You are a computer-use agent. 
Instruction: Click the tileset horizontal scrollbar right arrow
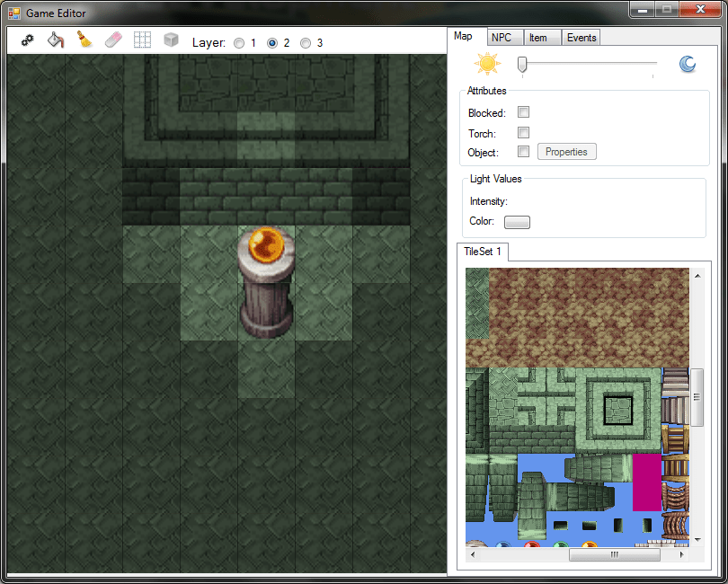[683, 554]
